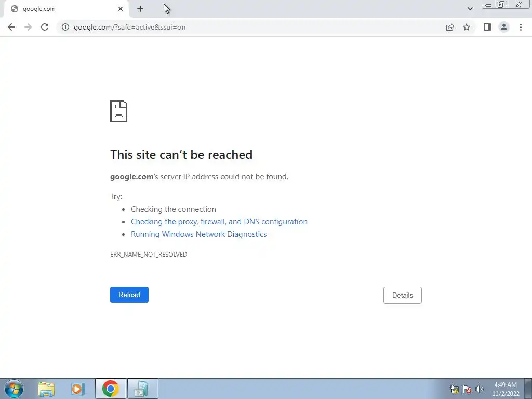The image size is (532, 399).
Task: Click the blue Reload button
Action: 129,295
